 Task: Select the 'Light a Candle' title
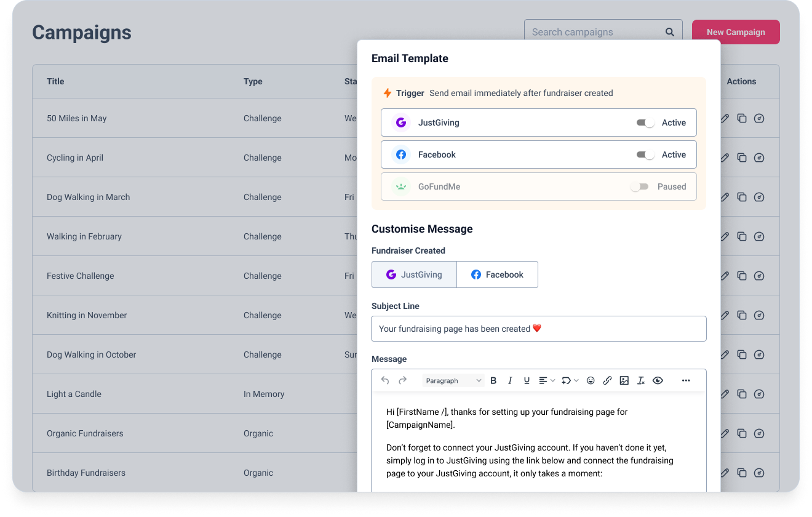click(74, 394)
